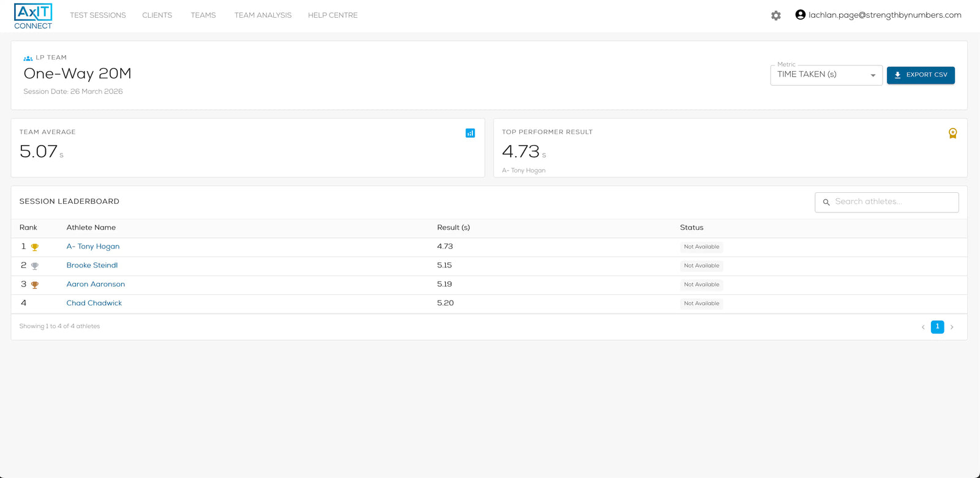Image resolution: width=980 pixels, height=478 pixels.
Task: Open athlete Brooke Steindl
Action: tap(92, 266)
